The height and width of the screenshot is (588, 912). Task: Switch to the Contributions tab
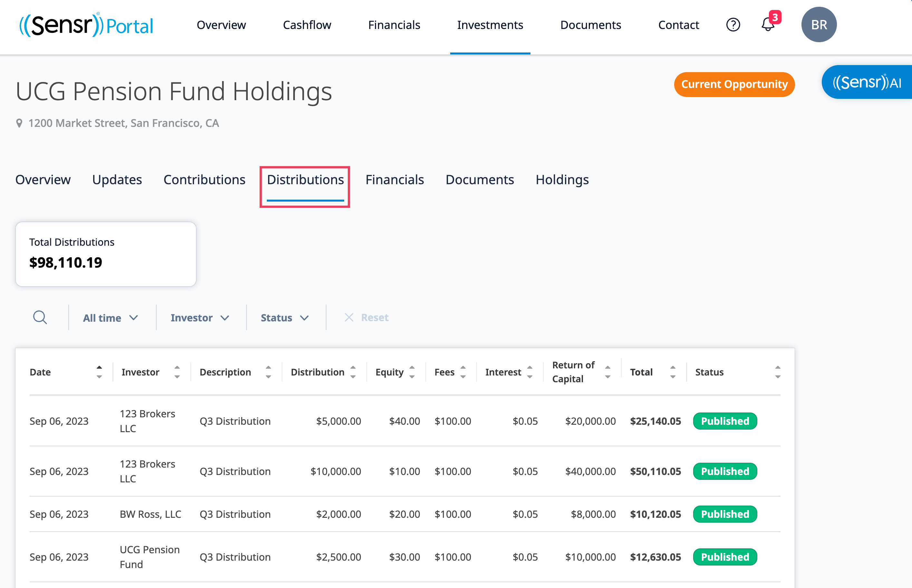[204, 179]
